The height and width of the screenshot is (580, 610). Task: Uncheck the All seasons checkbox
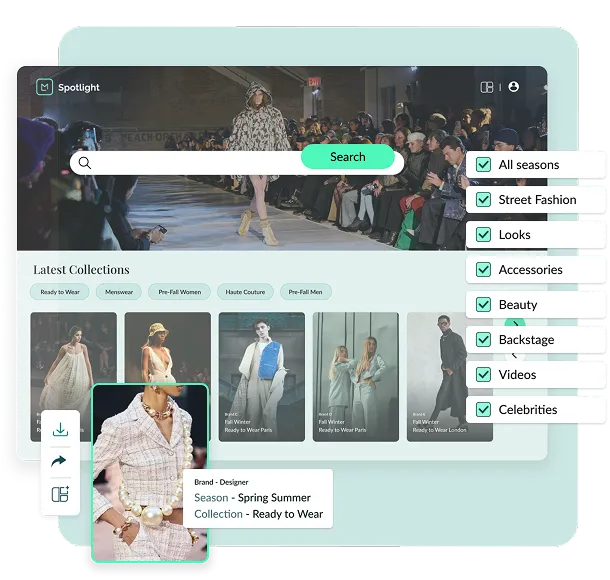(x=483, y=165)
